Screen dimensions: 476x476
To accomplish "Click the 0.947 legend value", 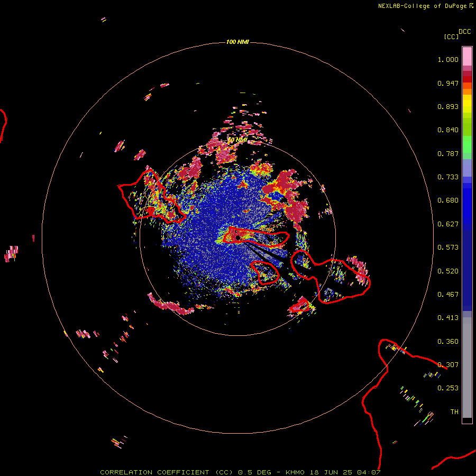I will tap(448, 83).
